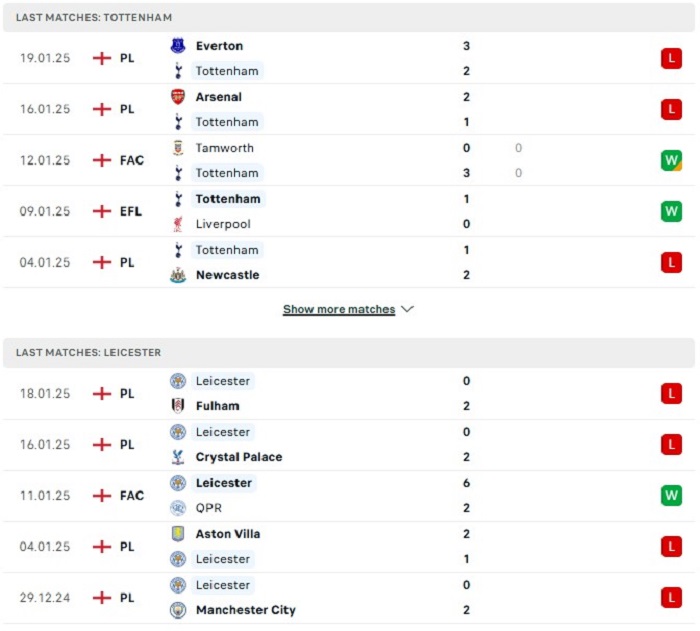The height and width of the screenshot is (631, 700).
Task: Click the win badge for Leicester vs QPR
Action: coord(670,495)
